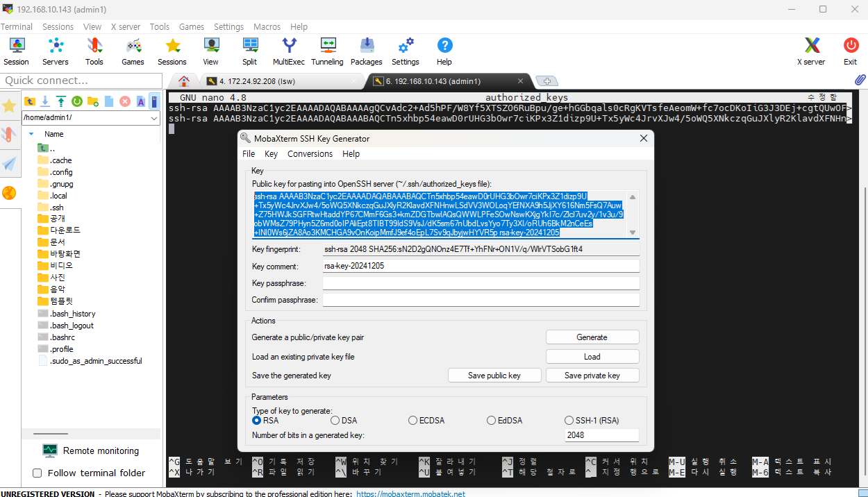Select the RSA key type

coord(256,421)
